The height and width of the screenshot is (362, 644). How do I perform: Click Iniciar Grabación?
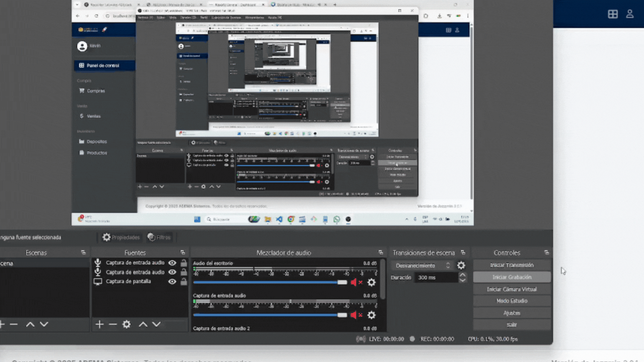[512, 277]
